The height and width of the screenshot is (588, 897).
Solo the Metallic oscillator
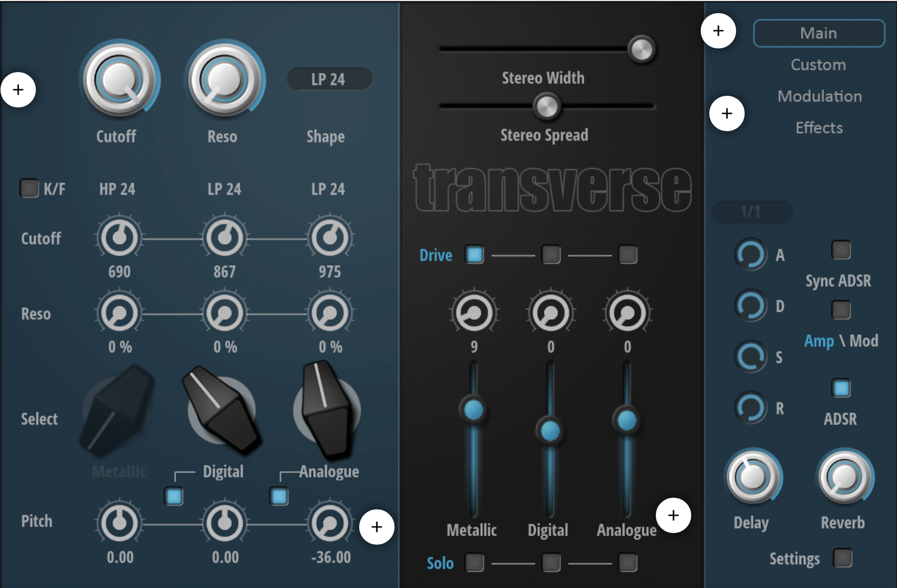(x=475, y=562)
